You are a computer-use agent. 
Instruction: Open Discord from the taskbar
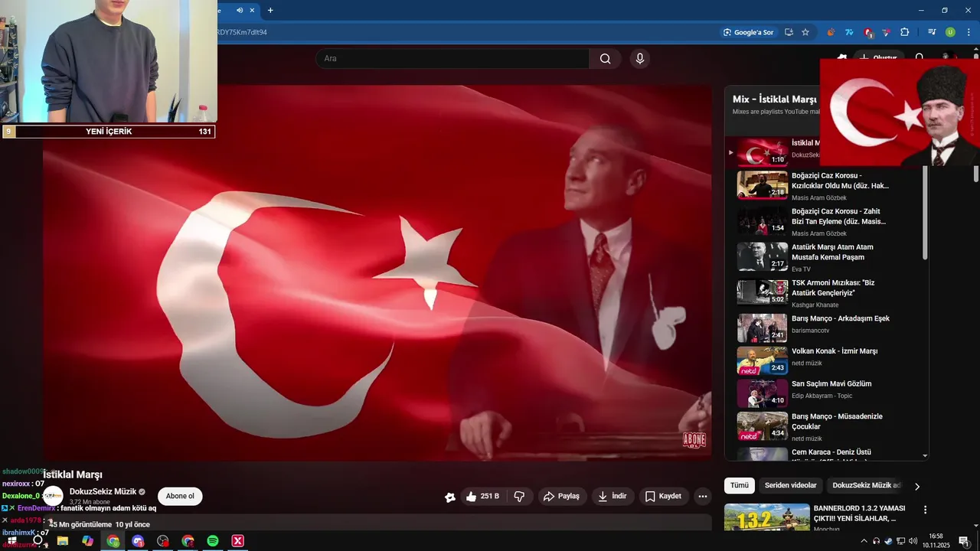pos(138,541)
